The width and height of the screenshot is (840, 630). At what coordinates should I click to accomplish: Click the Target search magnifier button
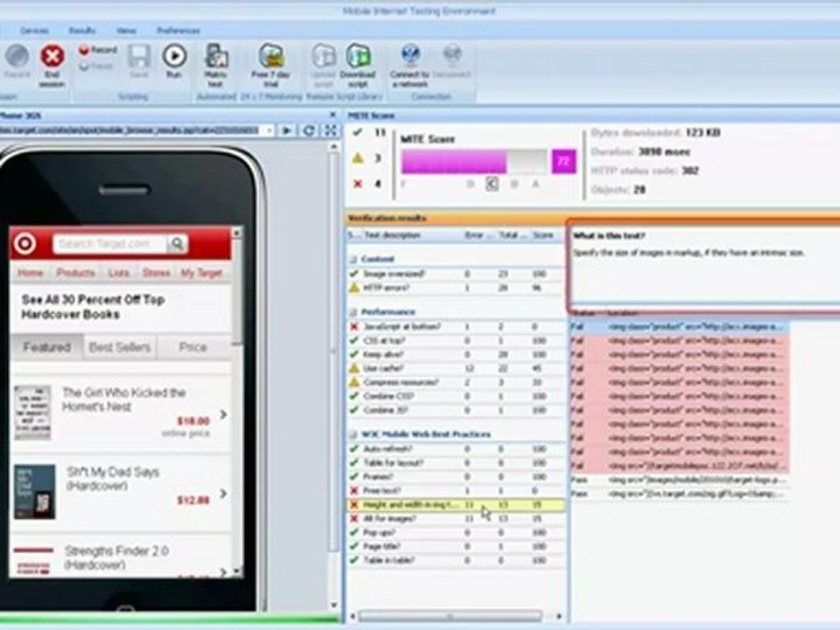click(x=177, y=244)
